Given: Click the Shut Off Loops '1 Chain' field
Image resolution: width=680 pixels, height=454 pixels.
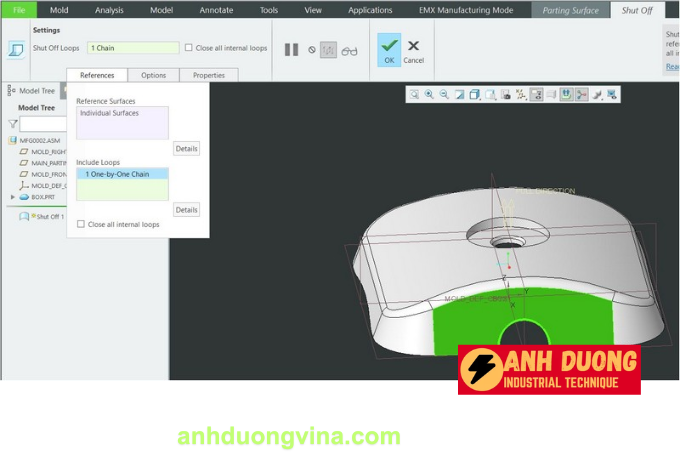Looking at the screenshot, I should 132,48.
